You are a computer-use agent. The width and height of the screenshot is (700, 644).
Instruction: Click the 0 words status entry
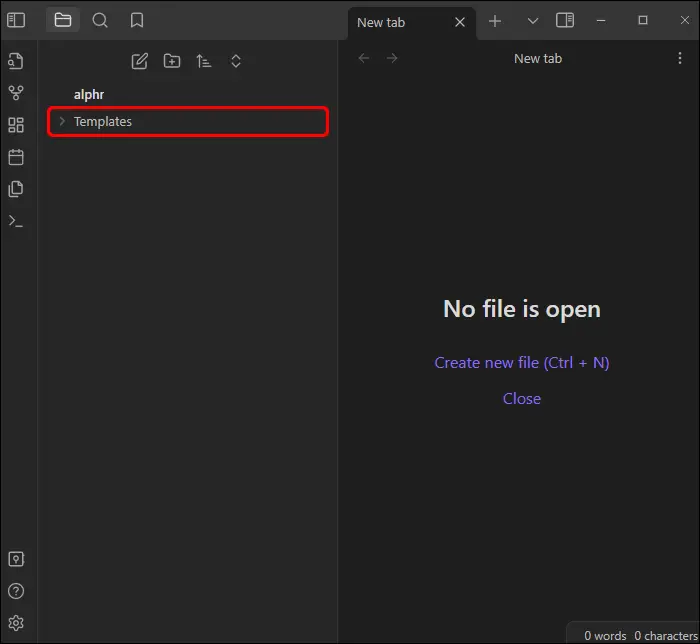[x=605, y=636]
